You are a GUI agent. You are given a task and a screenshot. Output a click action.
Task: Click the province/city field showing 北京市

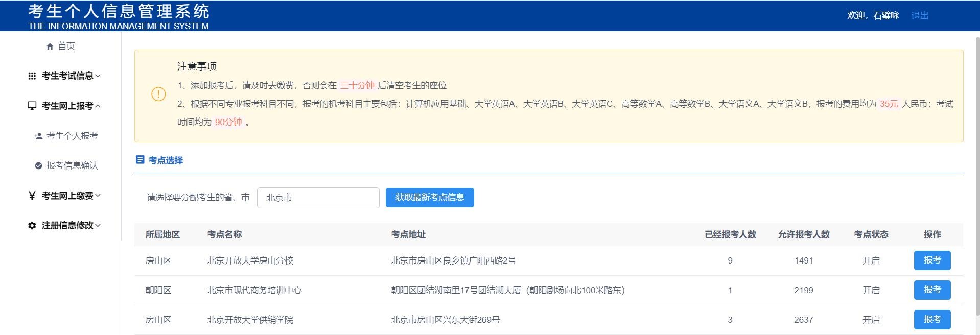[318, 198]
